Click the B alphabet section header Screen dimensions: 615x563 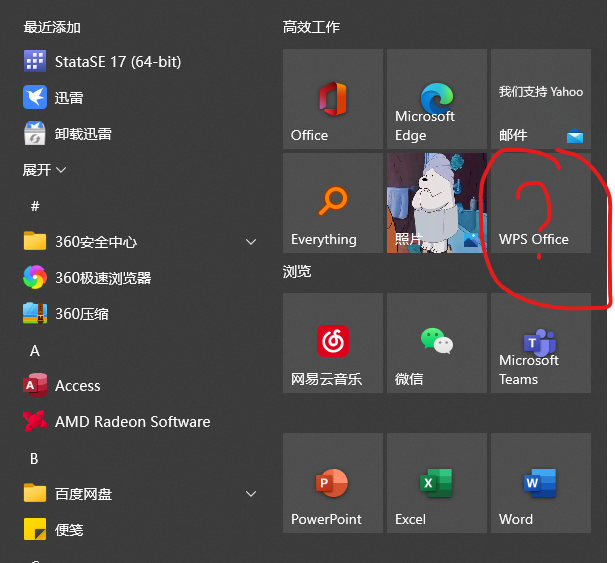(34, 458)
